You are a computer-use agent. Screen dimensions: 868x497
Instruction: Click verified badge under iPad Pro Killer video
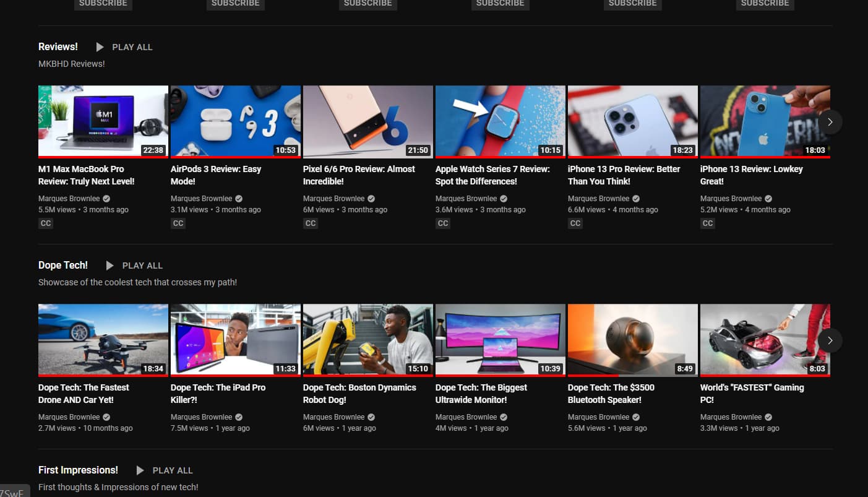(x=239, y=417)
